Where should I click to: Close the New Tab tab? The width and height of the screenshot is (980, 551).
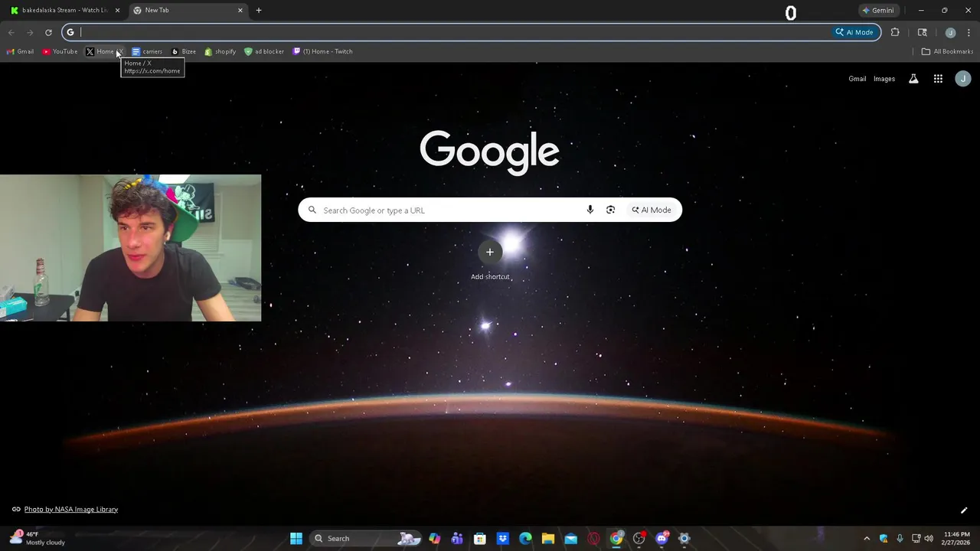[x=240, y=10]
